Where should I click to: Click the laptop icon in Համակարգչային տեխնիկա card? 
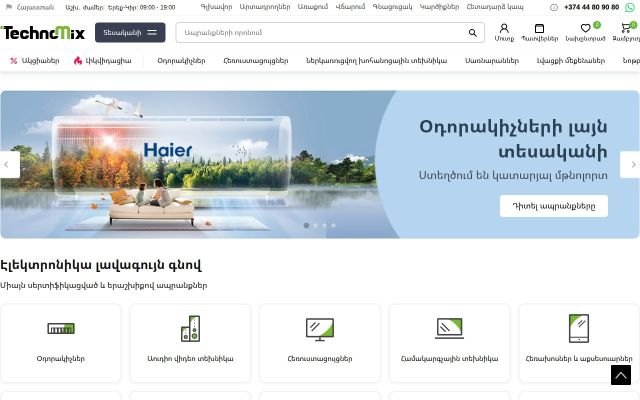point(449,329)
